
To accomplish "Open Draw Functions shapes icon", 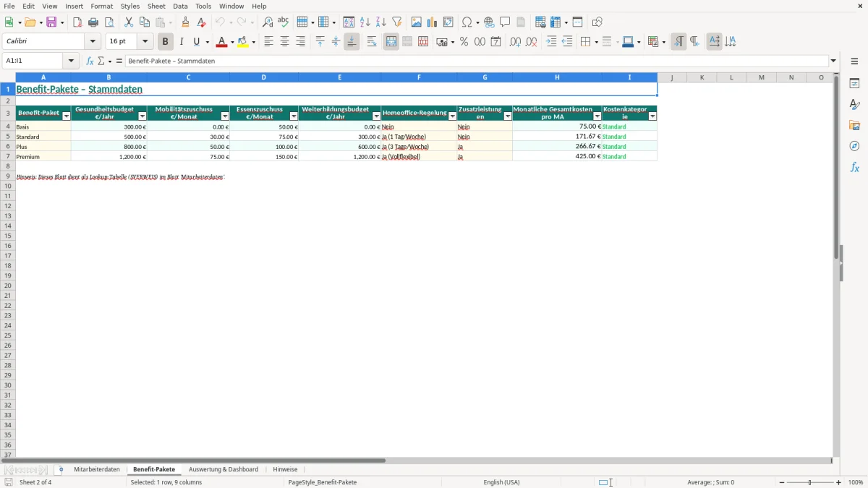I will 597,22.
